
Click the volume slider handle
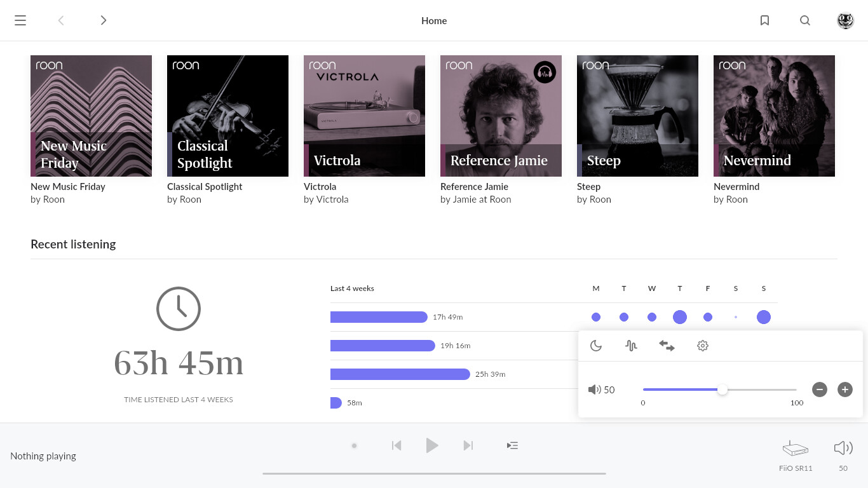(x=722, y=390)
